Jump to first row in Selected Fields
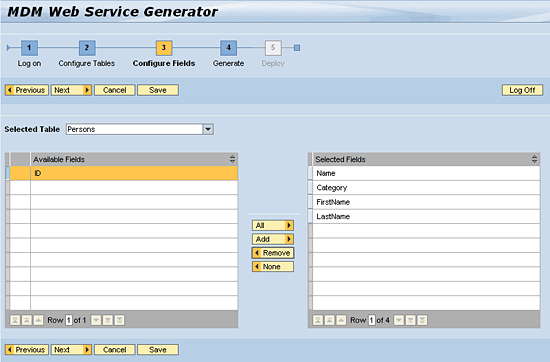The width and height of the screenshot is (550, 362). click(x=318, y=320)
